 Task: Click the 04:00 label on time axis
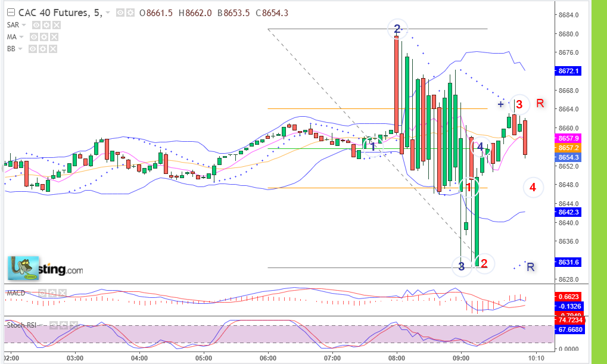pyautogui.click(x=139, y=358)
